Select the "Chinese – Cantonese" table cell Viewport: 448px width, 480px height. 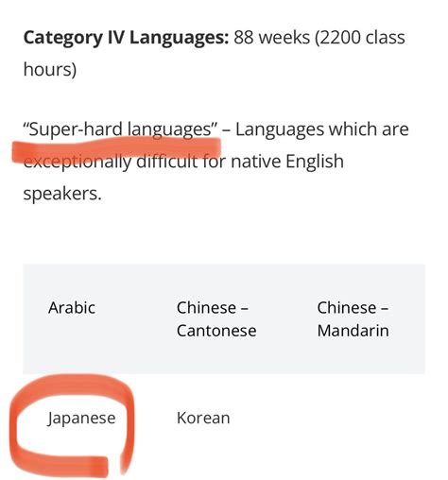click(222, 318)
